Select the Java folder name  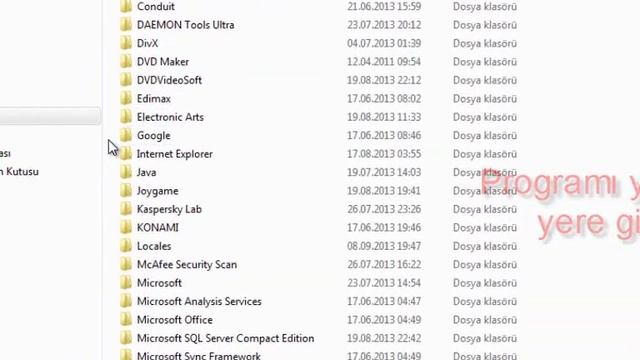[147, 172]
